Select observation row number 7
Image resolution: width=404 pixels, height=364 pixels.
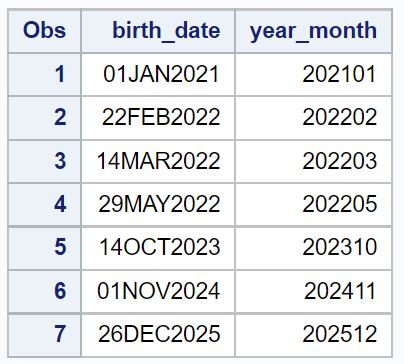click(44, 335)
